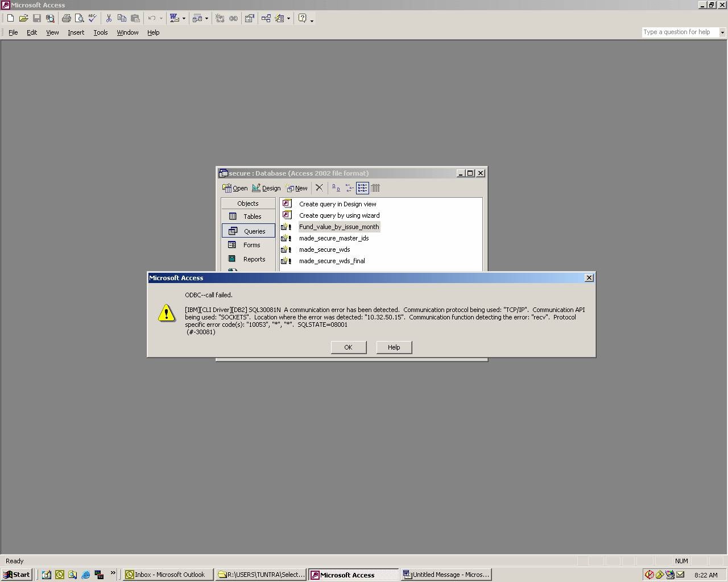This screenshot has width=728, height=582.
Task: Click the Microsoft Script Editor icon
Action: click(233, 18)
